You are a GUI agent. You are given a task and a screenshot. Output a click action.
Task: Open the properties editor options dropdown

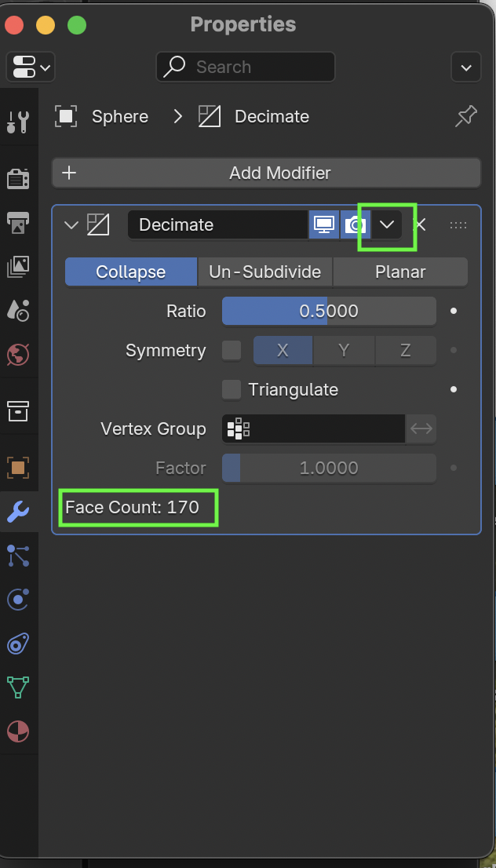[x=465, y=67]
